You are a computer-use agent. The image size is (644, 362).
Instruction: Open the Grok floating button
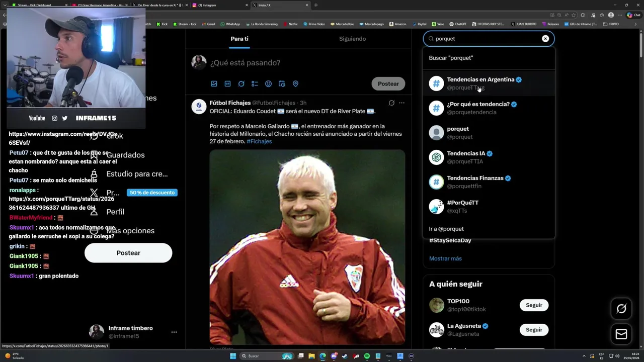621,309
